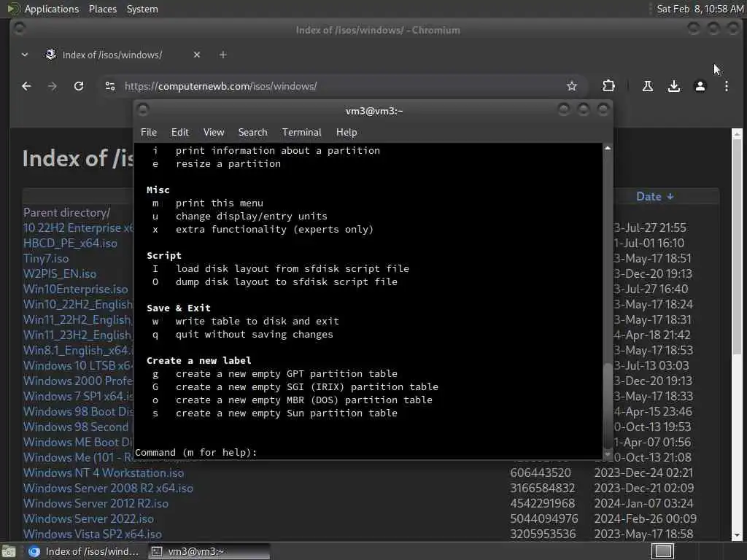
Task: Open the terminal Edit menu
Action: [x=179, y=133]
